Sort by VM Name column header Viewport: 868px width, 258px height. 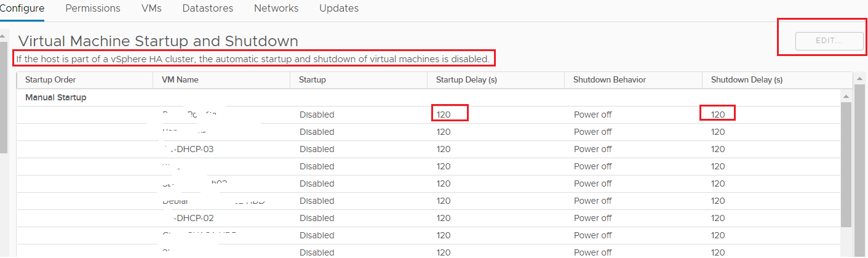point(221,80)
